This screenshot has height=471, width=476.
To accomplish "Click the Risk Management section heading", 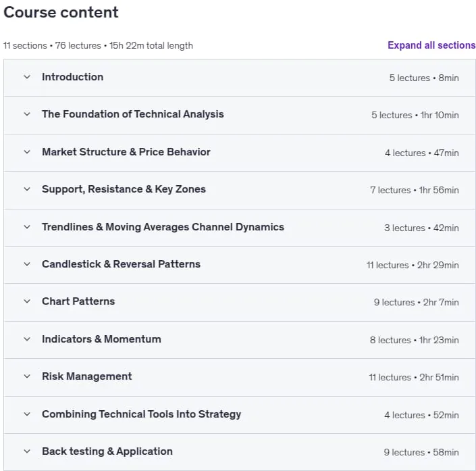I will (87, 376).
